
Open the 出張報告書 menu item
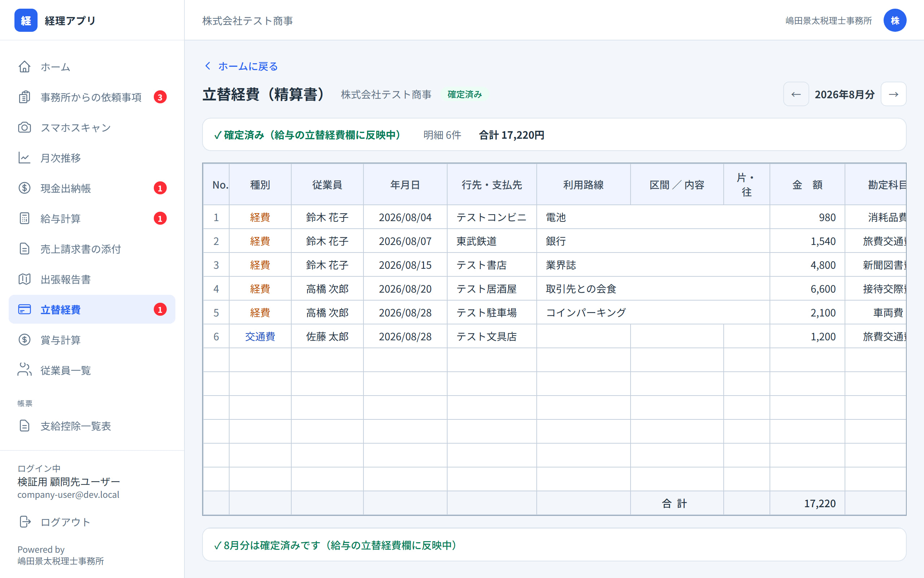click(92, 279)
